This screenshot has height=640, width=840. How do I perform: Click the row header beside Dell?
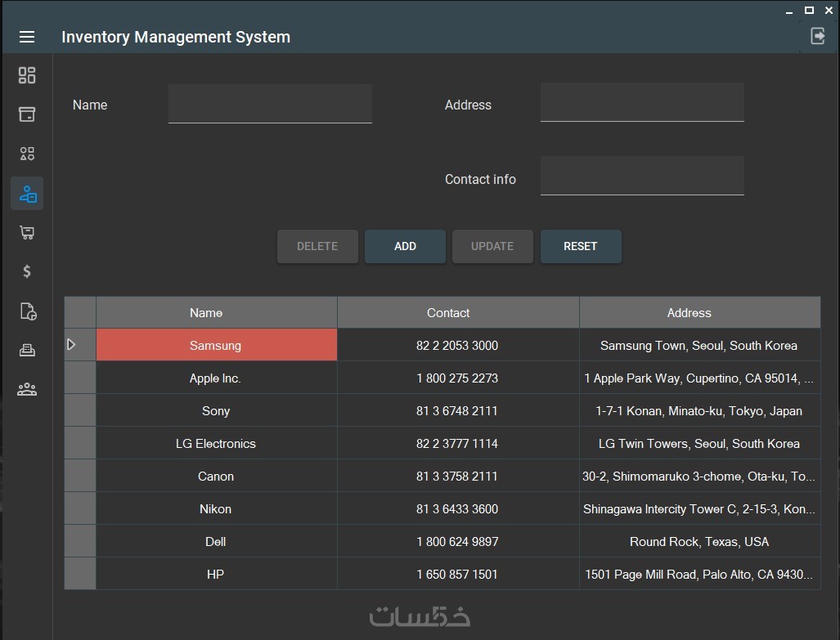tap(80, 541)
